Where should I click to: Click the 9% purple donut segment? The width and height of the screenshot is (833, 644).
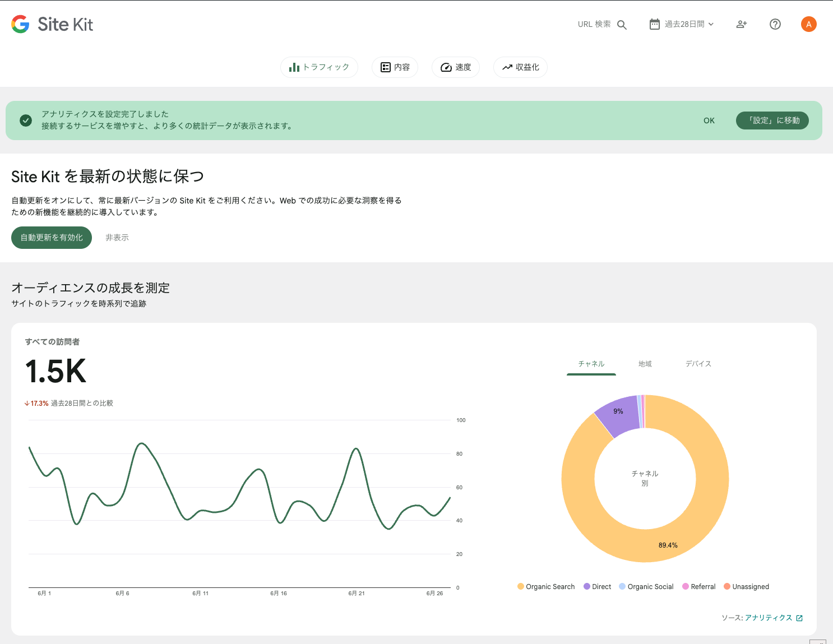[618, 414]
